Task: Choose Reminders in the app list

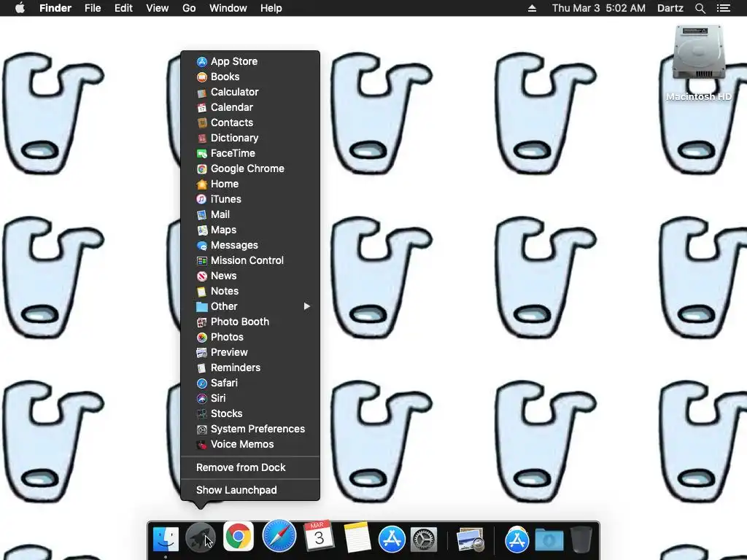Action: 250,367
